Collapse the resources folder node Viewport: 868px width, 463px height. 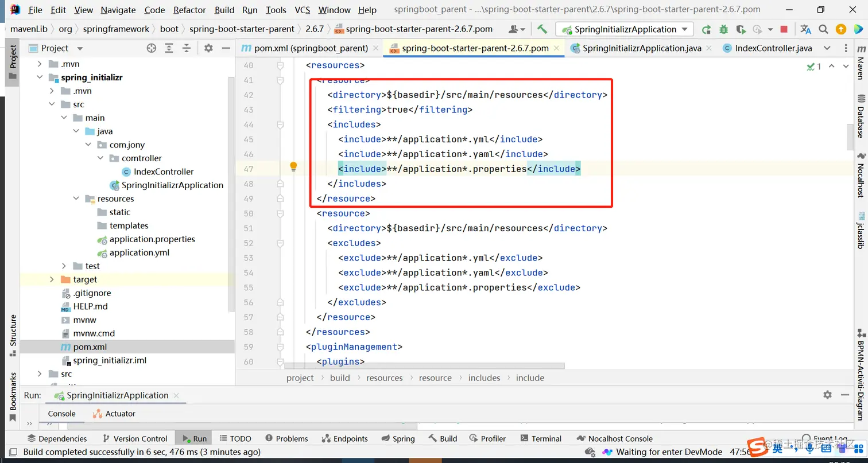[76, 199]
